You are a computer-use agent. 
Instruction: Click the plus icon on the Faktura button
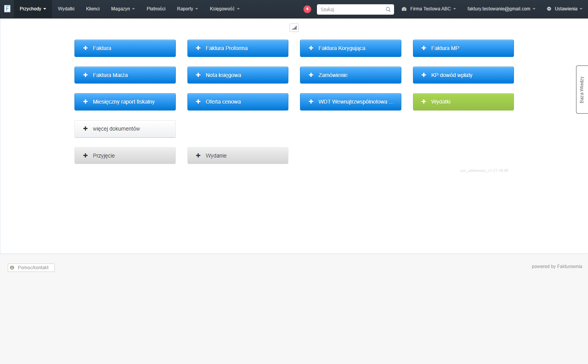click(86, 48)
